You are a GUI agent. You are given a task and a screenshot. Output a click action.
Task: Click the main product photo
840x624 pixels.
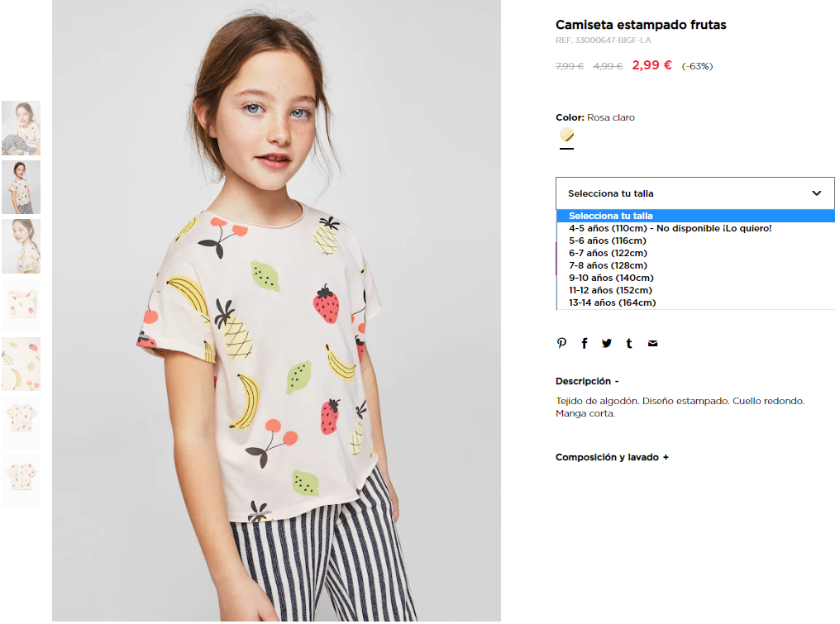pos(276,311)
